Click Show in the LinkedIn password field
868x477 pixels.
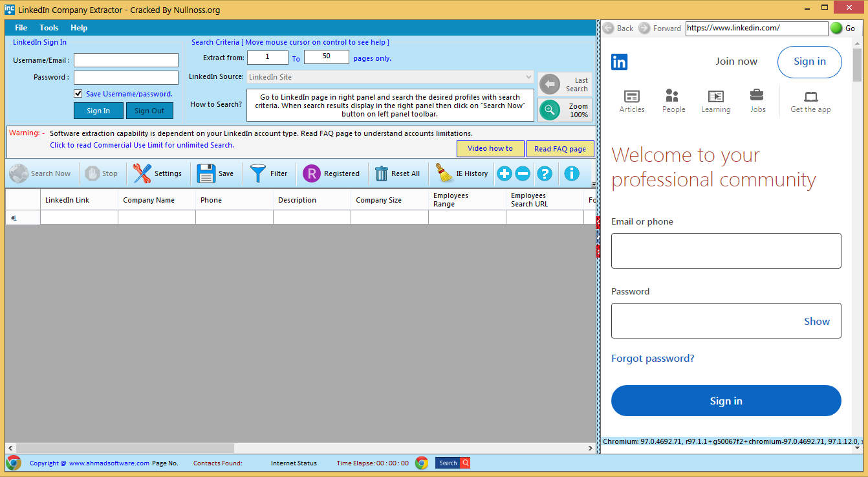pos(817,321)
